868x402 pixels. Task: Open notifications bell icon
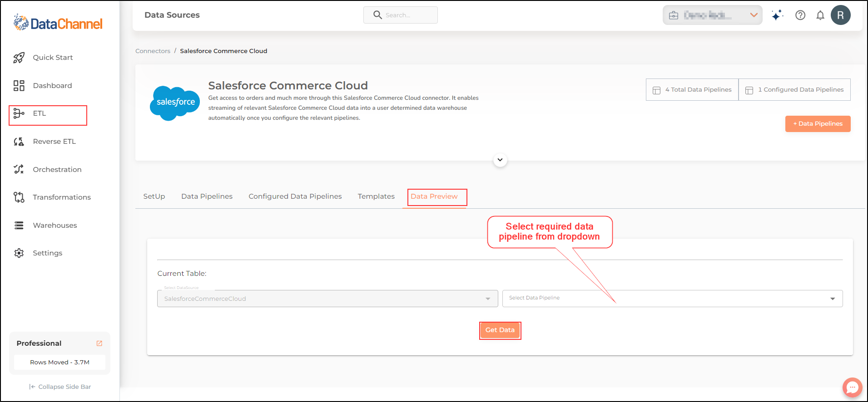coord(820,15)
